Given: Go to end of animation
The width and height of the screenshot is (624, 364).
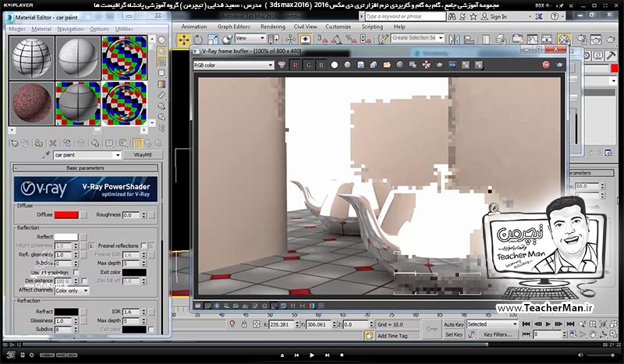Looking at the screenshot, I should point(570,323).
